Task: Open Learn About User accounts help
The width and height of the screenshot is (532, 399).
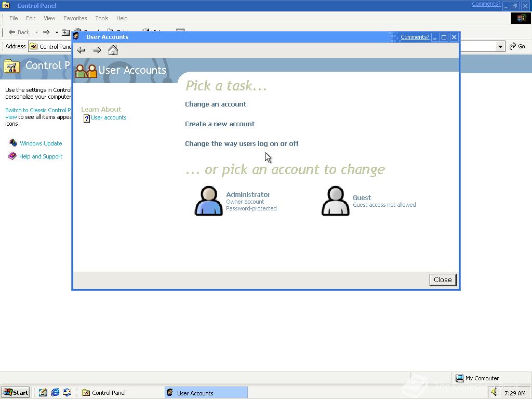Action: 109,117
